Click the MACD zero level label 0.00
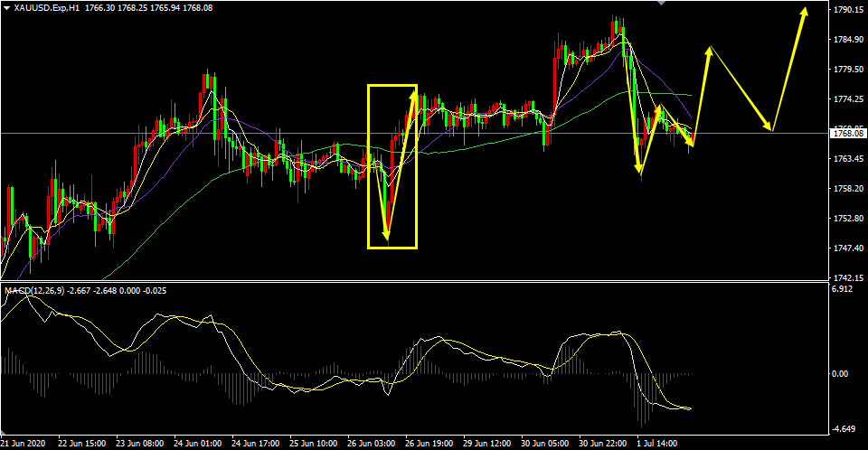 840,374
